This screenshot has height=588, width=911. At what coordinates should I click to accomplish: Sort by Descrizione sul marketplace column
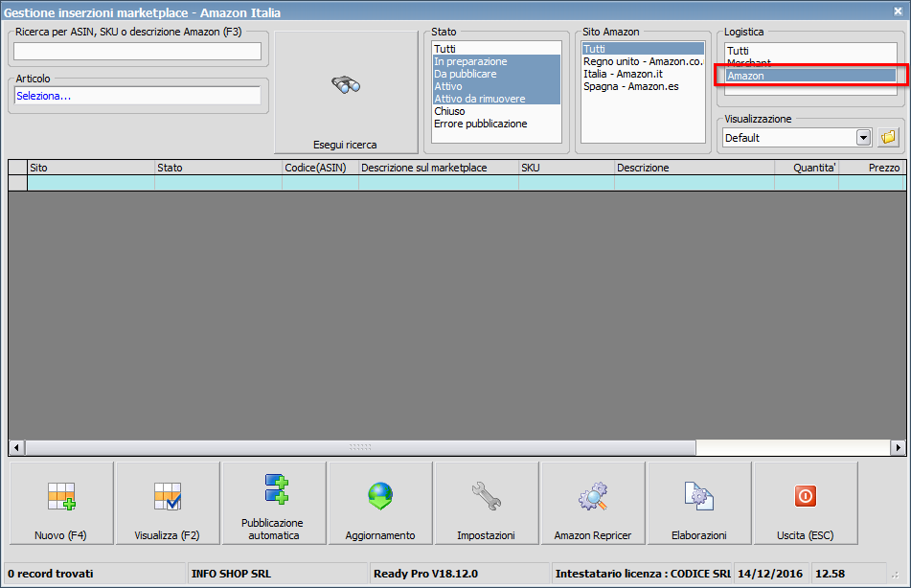tap(439, 168)
